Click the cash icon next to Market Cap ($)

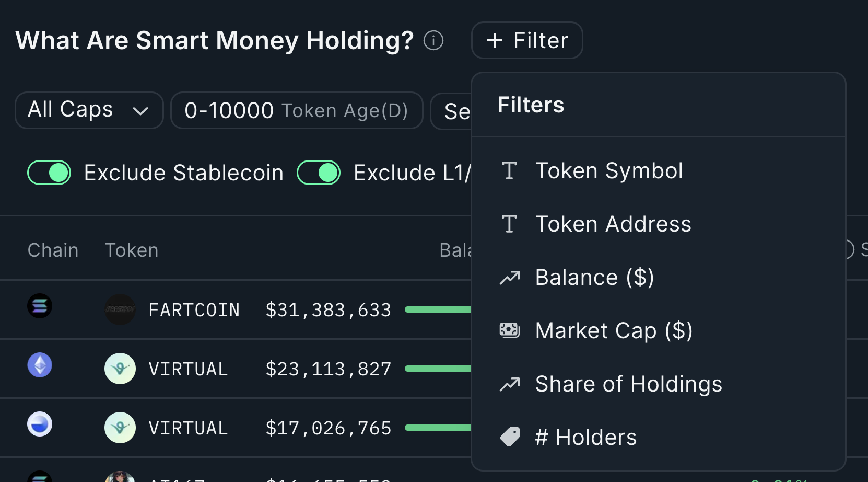tap(510, 330)
